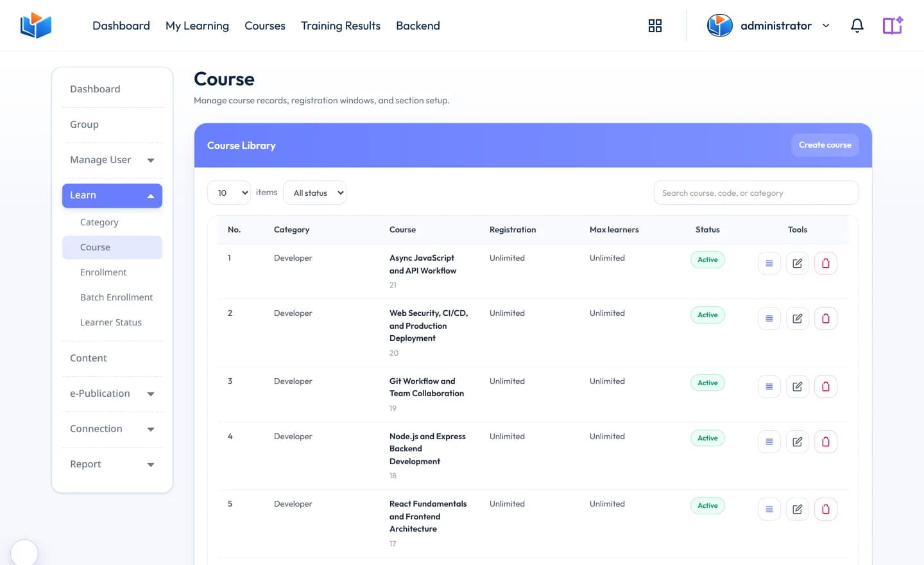924x565 pixels.
Task: Go to Training Results in top nav
Action: (341, 26)
